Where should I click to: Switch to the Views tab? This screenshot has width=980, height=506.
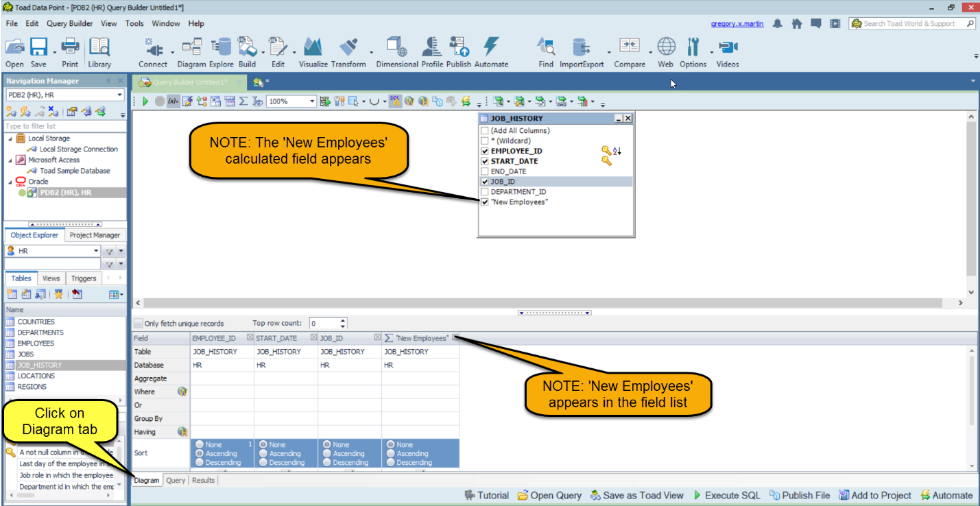point(51,278)
